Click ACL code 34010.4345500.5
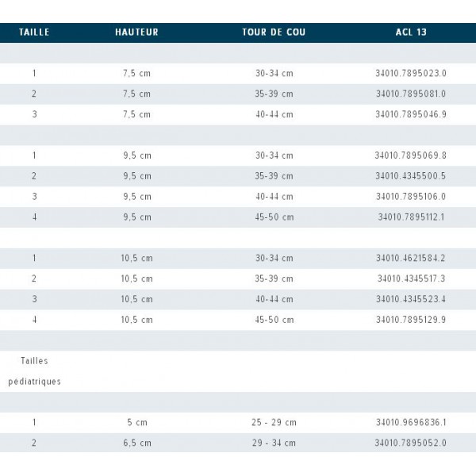This screenshot has height=476, width=476. click(x=411, y=176)
